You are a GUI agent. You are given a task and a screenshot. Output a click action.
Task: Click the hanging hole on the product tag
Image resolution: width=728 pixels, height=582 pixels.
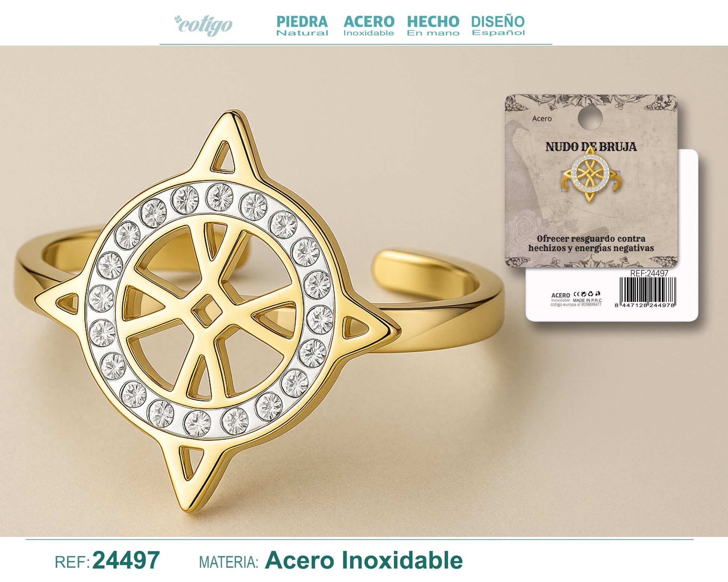pyautogui.click(x=590, y=118)
